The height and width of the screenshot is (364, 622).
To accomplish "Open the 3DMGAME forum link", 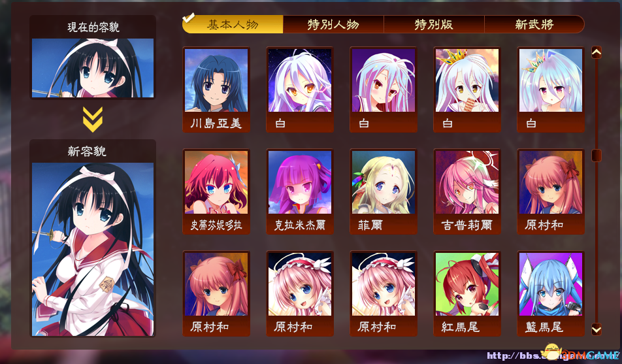I will tap(552, 356).
